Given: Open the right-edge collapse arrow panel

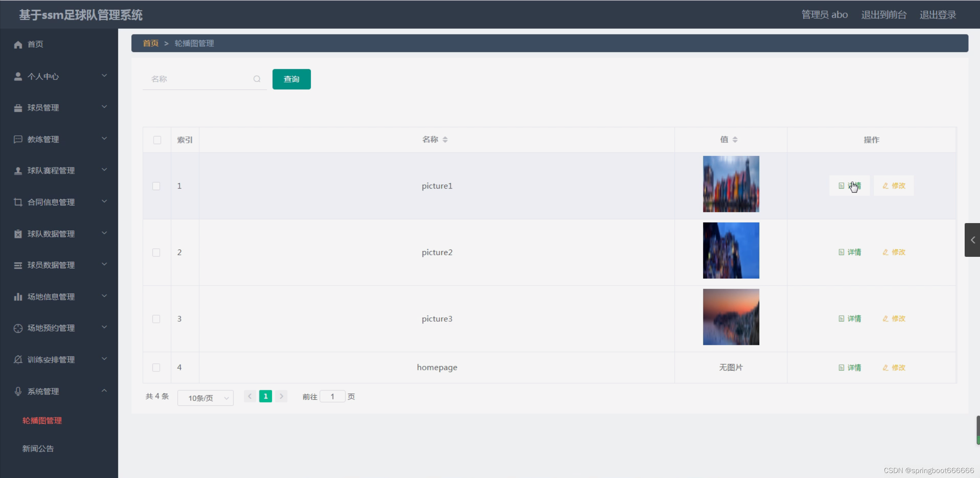Looking at the screenshot, I should [x=972, y=240].
